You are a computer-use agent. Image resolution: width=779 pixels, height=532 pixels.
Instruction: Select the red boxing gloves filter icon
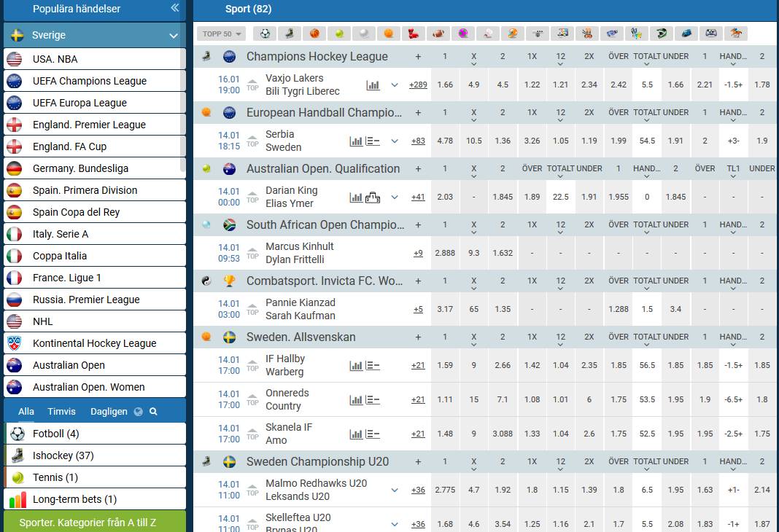pos(414,34)
